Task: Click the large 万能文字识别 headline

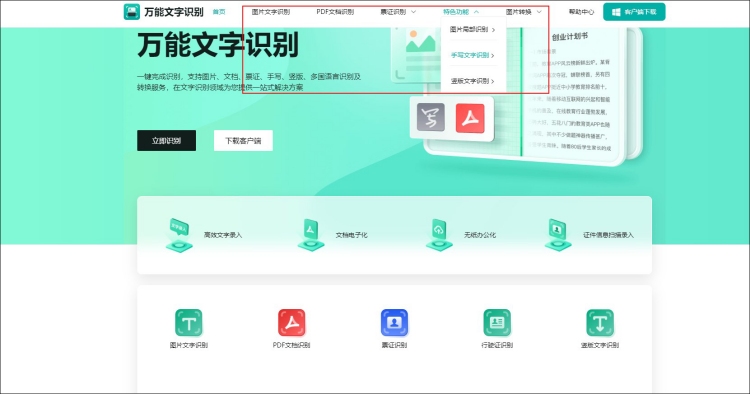Action: pyautogui.click(x=218, y=45)
